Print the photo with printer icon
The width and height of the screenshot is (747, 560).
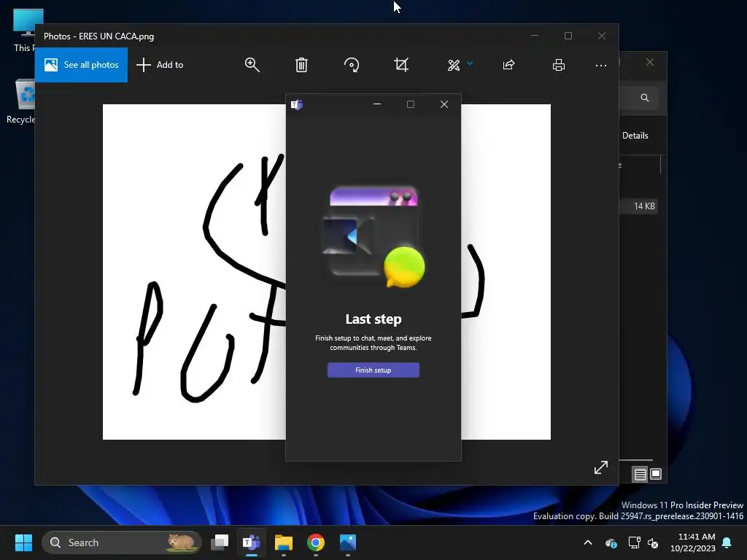tap(559, 65)
